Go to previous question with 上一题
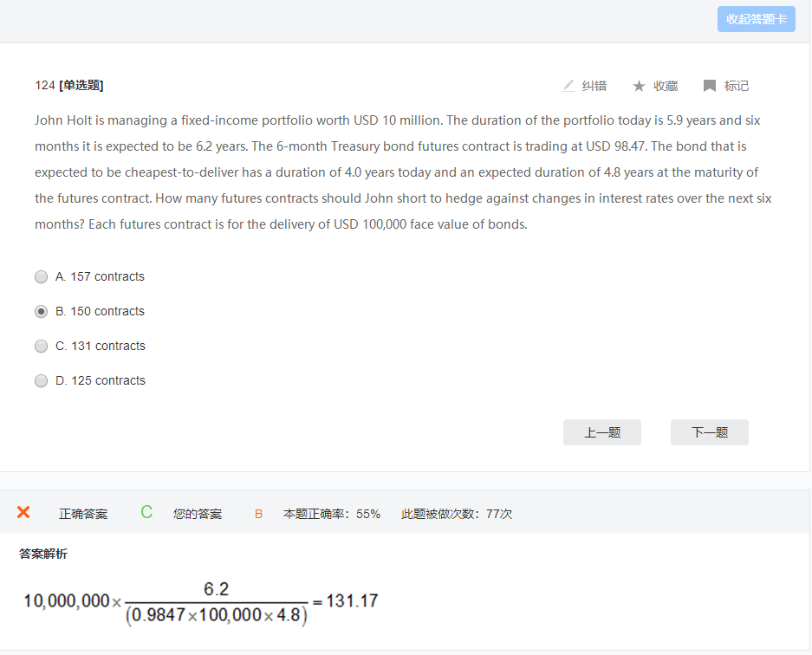Image resolution: width=812 pixels, height=655 pixels. [601, 432]
